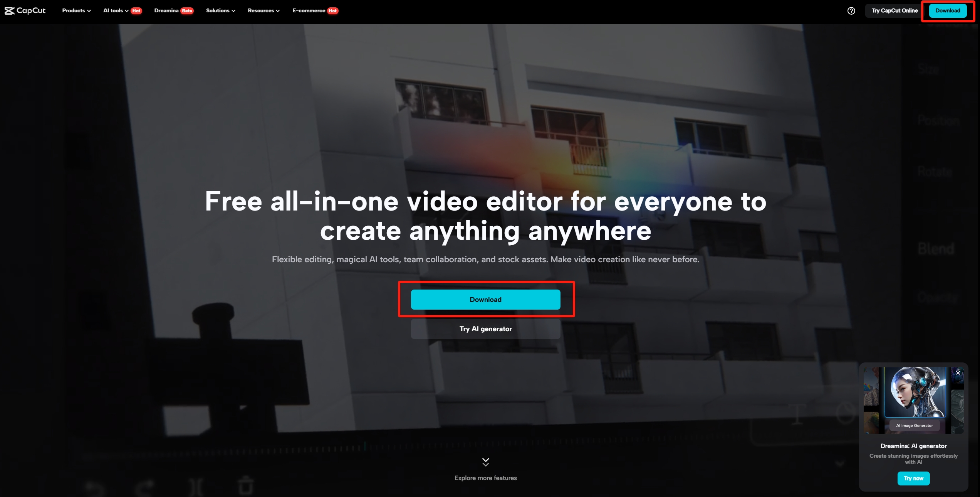The height and width of the screenshot is (497, 980).
Task: Click the Download button in top header
Action: coord(947,11)
